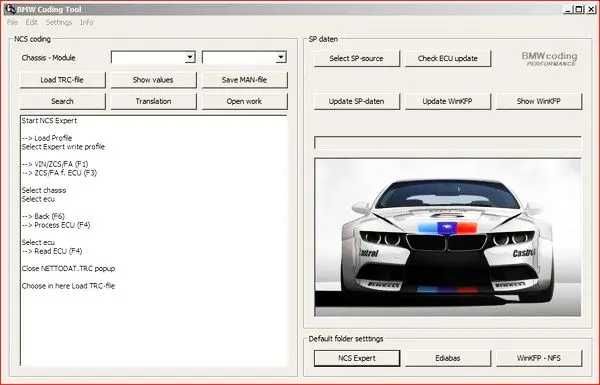Open the Settings menu

(x=59, y=23)
